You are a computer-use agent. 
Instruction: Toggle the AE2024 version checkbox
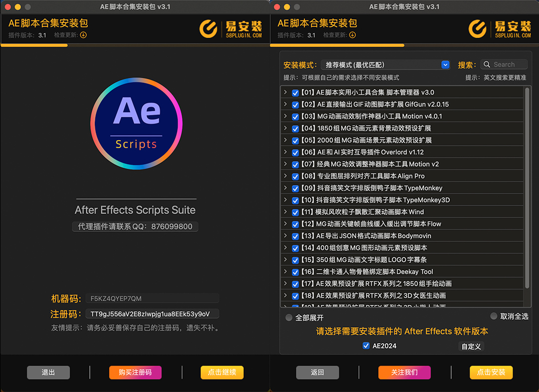[366, 346]
